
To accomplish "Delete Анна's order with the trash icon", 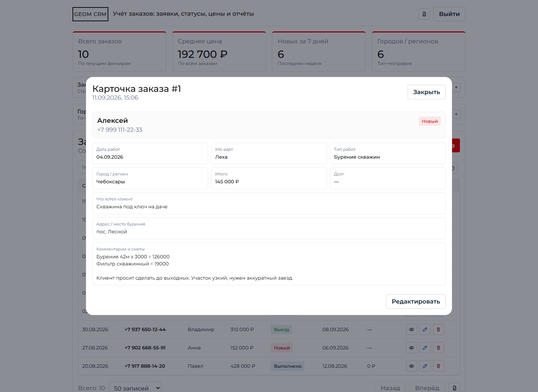I will 438,348.
